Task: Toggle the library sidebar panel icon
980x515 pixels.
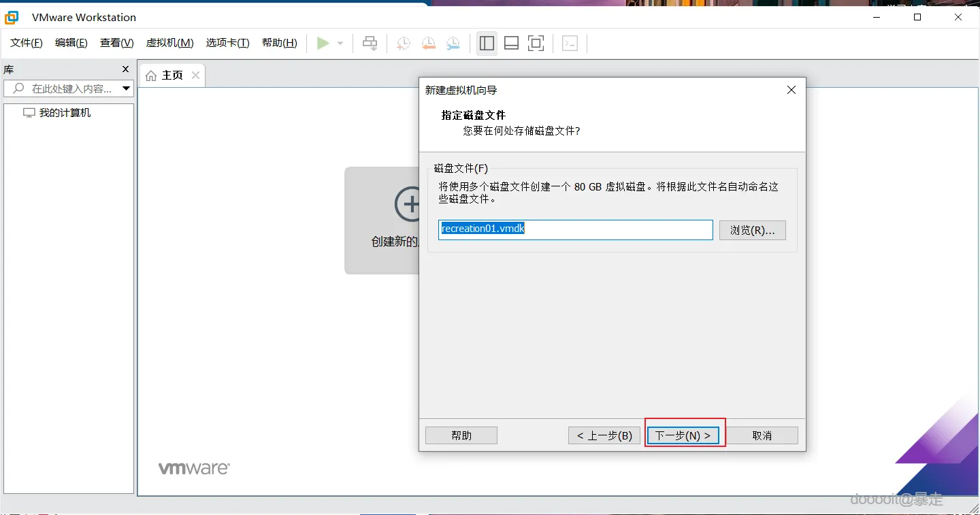Action: click(x=487, y=42)
